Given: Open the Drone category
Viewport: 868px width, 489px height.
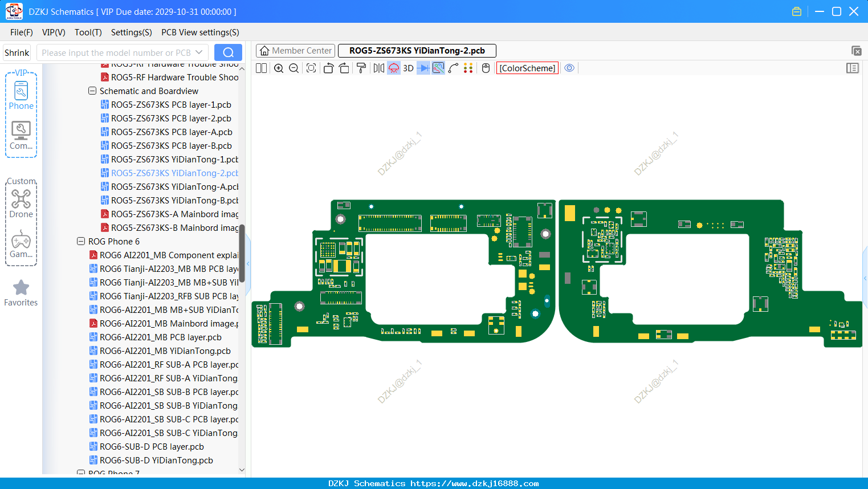Looking at the screenshot, I should pos(21,204).
